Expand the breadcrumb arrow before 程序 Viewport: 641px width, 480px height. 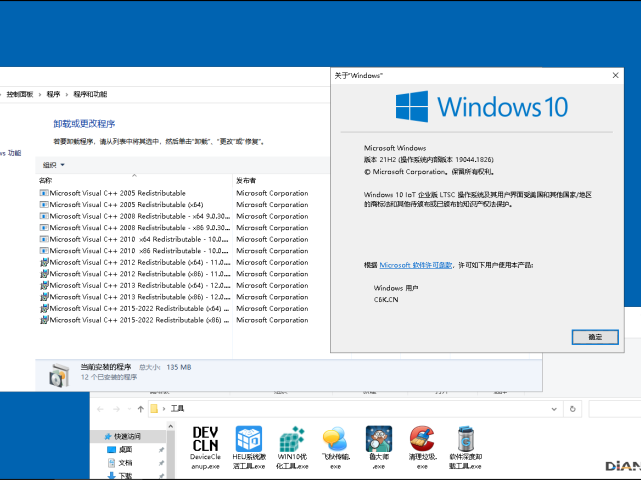click(x=40, y=94)
